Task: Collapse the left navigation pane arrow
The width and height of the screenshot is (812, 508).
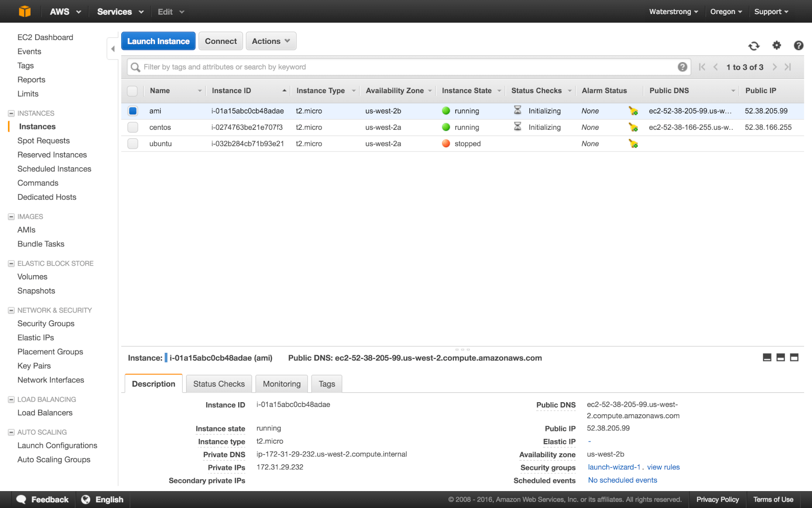Action: [113, 48]
